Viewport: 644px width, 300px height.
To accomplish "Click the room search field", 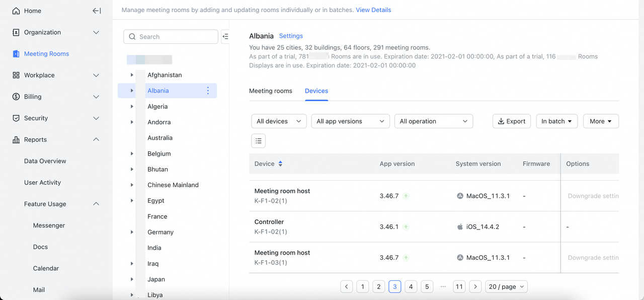I will click(171, 37).
